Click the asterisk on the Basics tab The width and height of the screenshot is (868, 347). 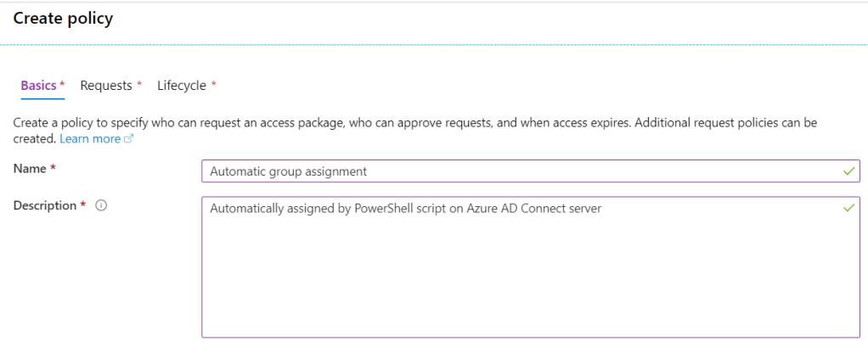click(62, 85)
